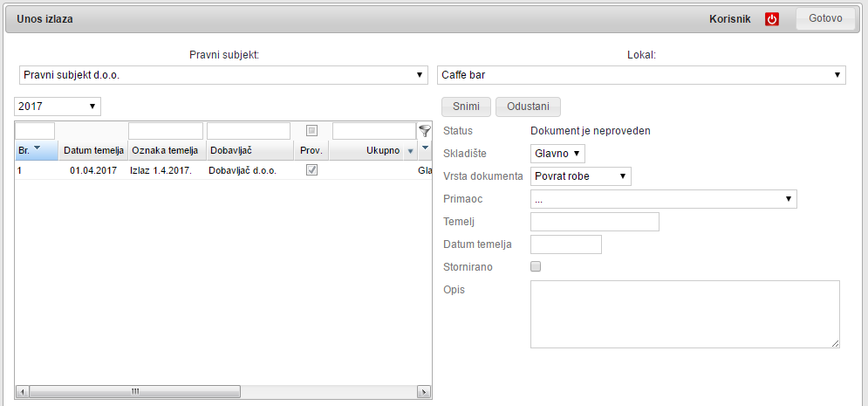Click the grid's left scroll arrow
Screen dimensions: 868x406
point(23,391)
